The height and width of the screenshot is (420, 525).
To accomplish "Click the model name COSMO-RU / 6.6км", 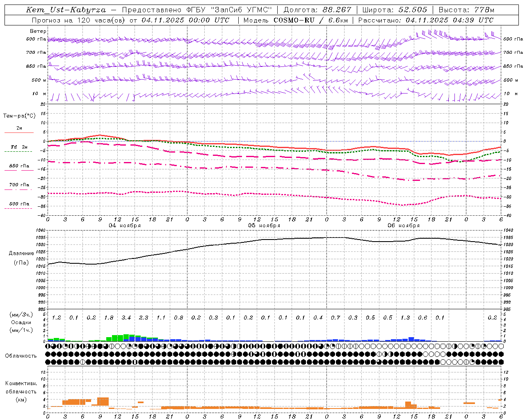I will pos(310,20).
